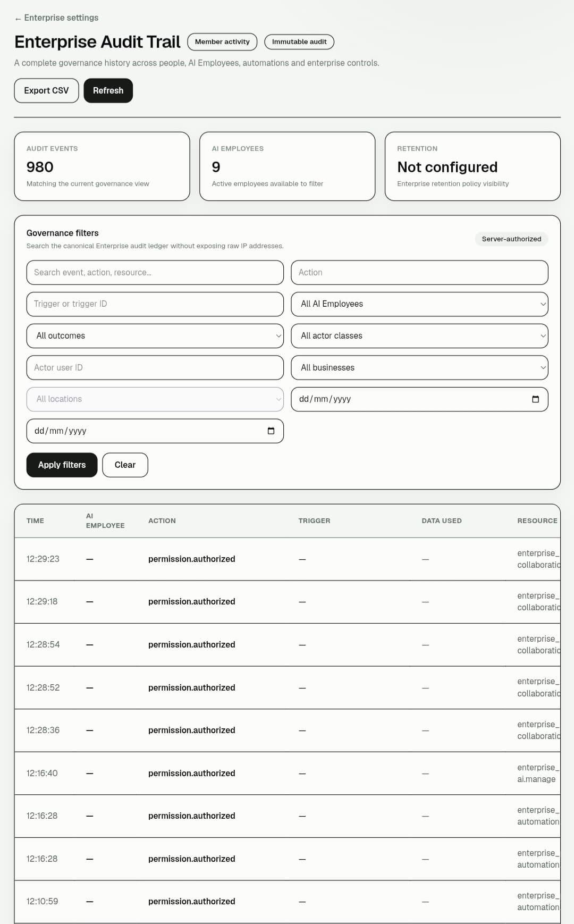Click the Governance filters heading

(63, 233)
